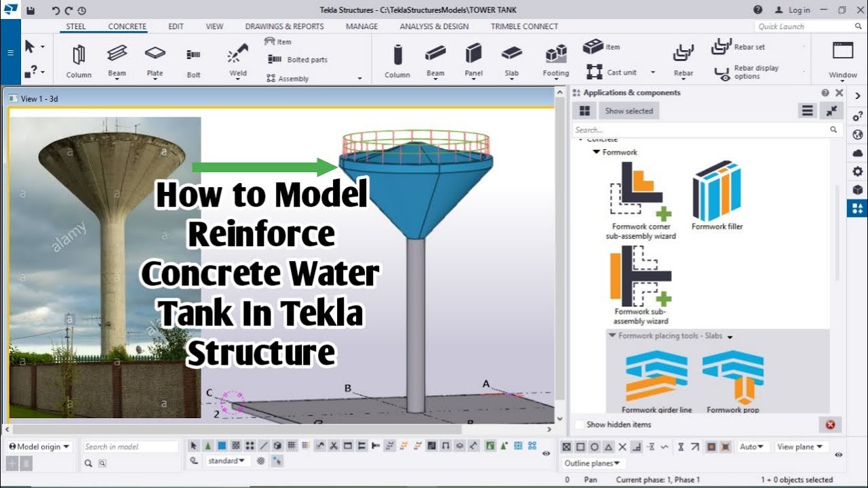Open the cloud icon in right side pane

[857, 152]
